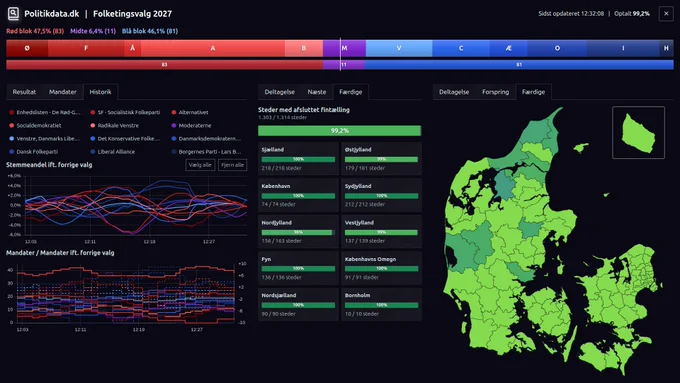Toggle Enhedslisten party in the legend
This screenshot has height=383, width=680.
pos(45,112)
